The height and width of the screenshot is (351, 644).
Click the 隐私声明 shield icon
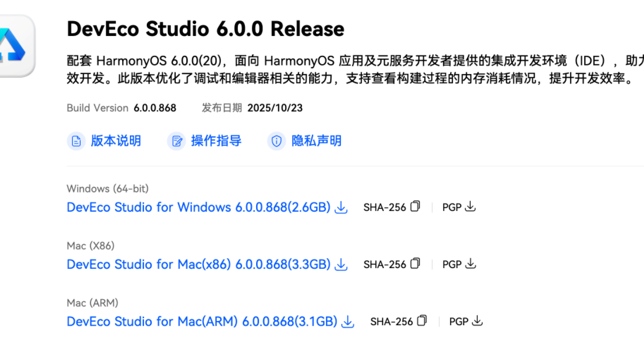277,141
